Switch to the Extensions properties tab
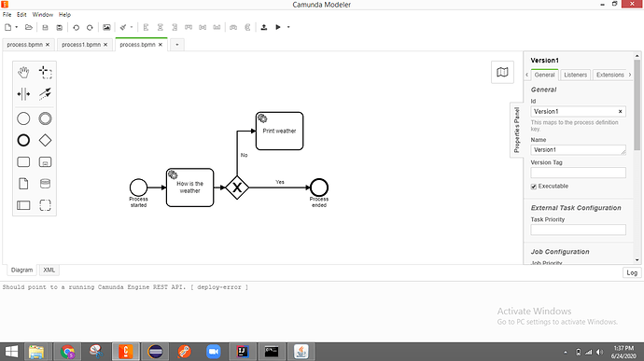The height and width of the screenshot is (361, 644). click(x=609, y=75)
